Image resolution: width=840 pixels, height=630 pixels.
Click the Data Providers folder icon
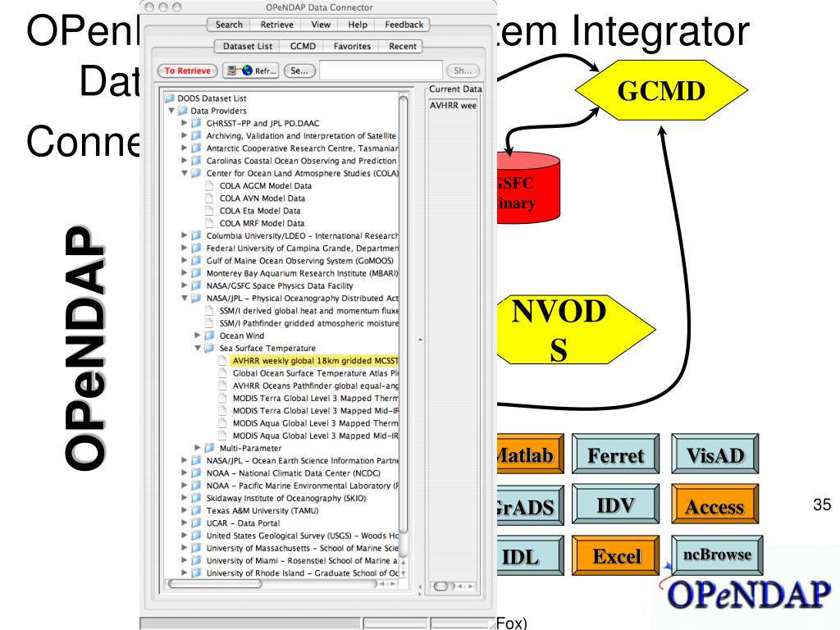click(x=183, y=111)
